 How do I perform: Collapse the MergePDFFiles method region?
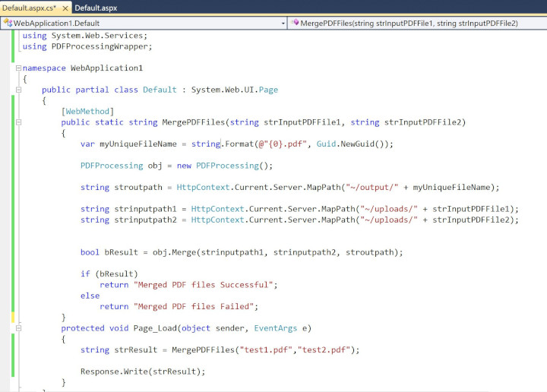[x=18, y=122]
